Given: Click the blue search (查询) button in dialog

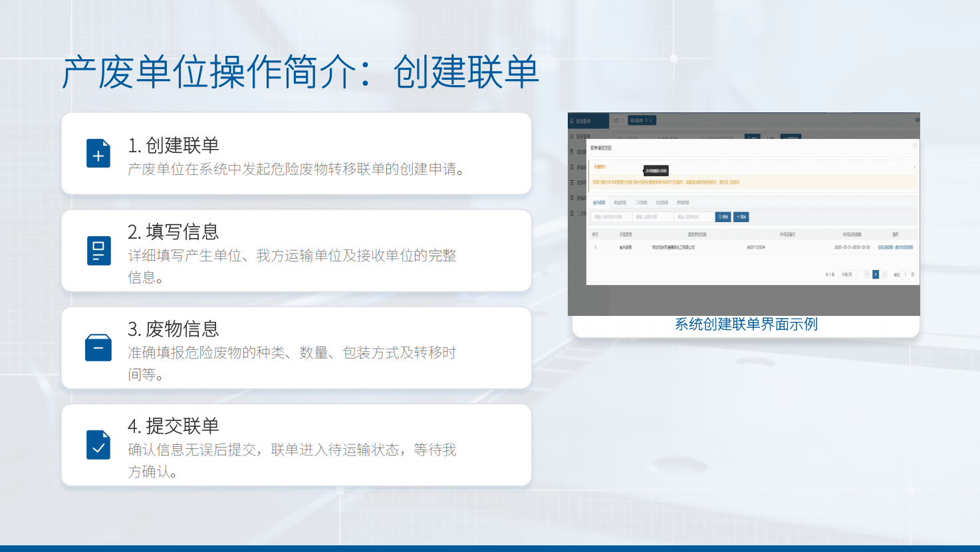Looking at the screenshot, I should coord(723,217).
